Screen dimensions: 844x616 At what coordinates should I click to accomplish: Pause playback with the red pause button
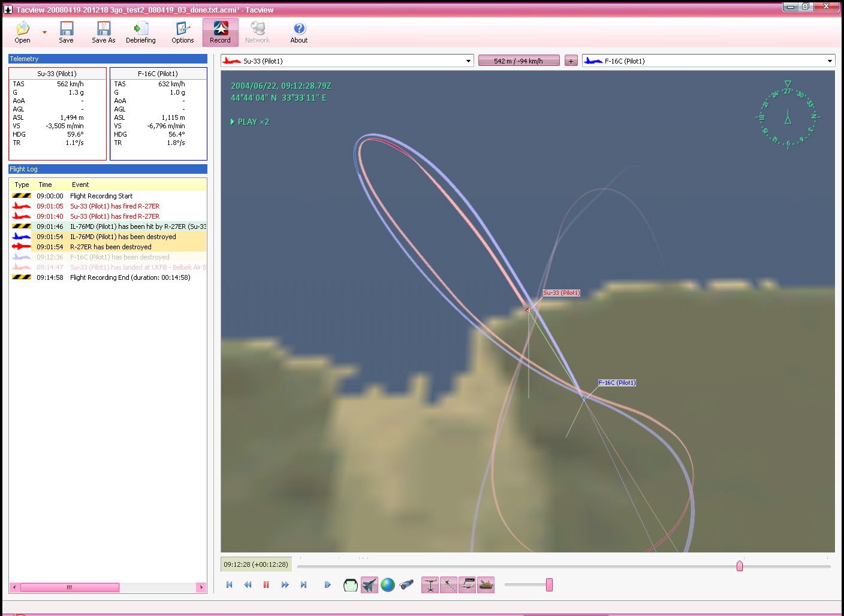[x=266, y=585]
